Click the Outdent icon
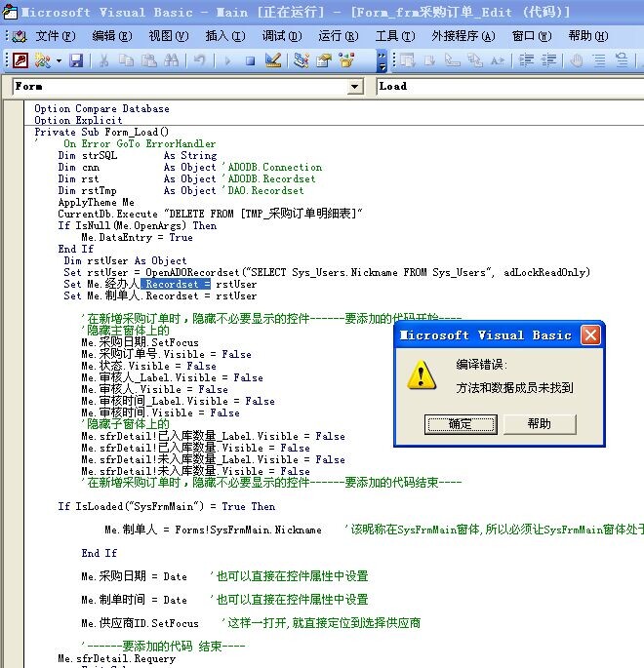644x668 pixels. click(548, 60)
